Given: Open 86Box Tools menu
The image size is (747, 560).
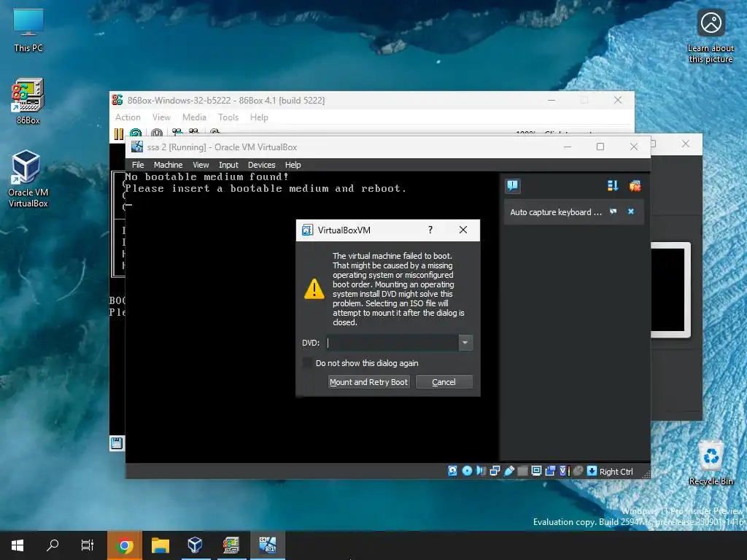Looking at the screenshot, I should click(x=228, y=117).
